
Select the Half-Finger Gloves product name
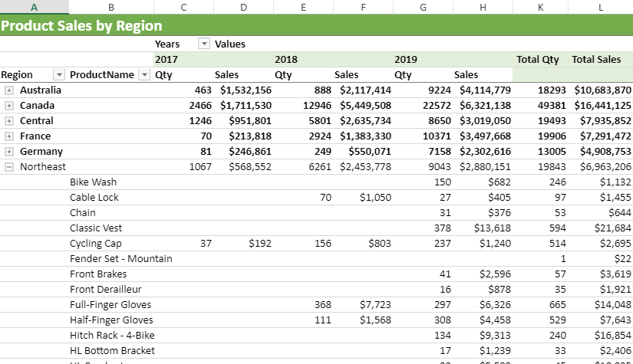coord(111,320)
